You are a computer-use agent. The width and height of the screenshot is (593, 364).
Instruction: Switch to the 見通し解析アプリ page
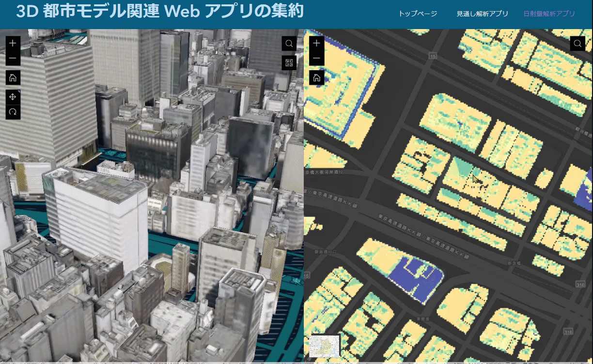point(482,14)
